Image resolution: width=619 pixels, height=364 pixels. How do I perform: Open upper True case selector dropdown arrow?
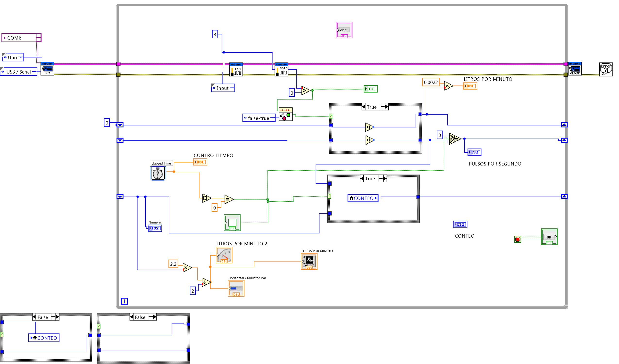(383, 107)
